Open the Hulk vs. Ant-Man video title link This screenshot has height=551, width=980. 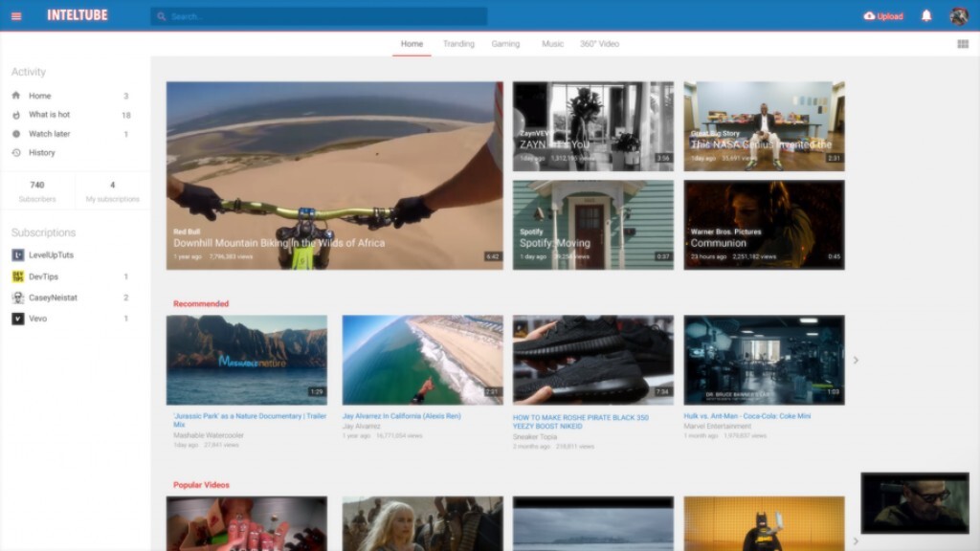(746, 417)
